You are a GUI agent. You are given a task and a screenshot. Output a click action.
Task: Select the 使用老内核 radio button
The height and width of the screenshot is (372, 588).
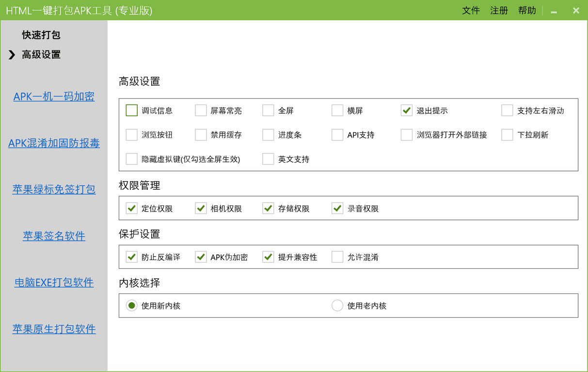point(337,305)
